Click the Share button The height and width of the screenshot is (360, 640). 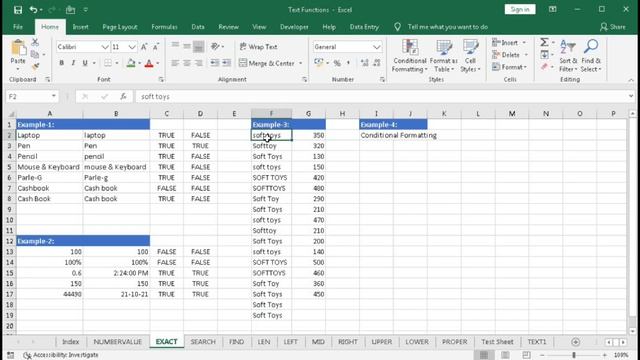[x=613, y=27]
